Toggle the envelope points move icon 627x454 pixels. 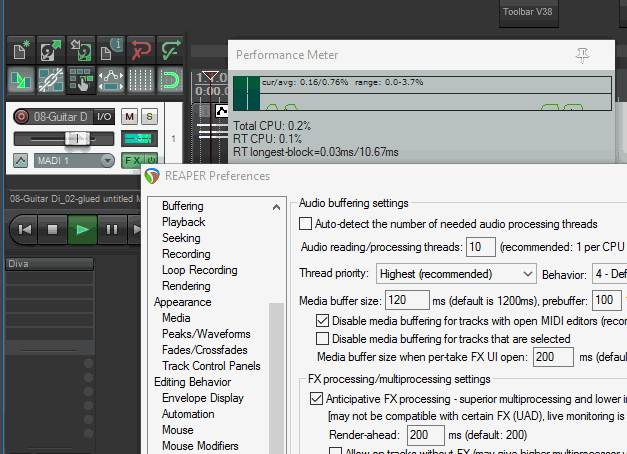(x=111, y=80)
